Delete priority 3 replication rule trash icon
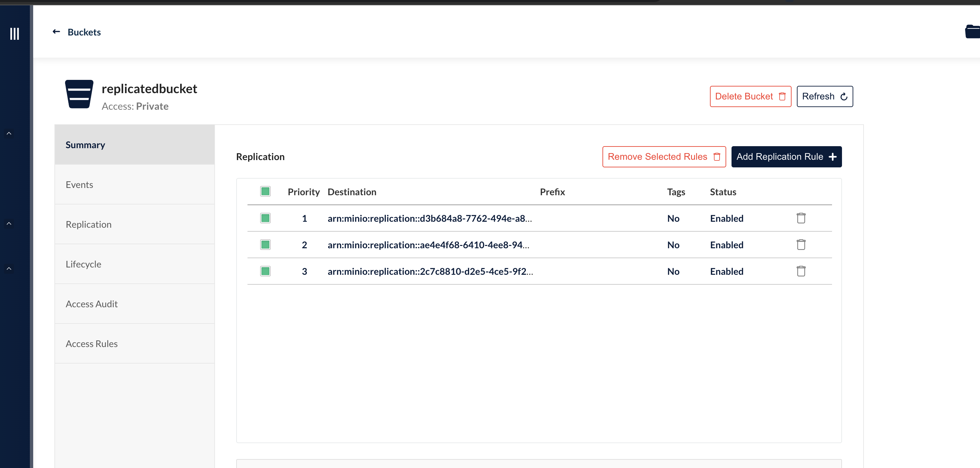Image resolution: width=980 pixels, height=468 pixels. click(x=801, y=271)
